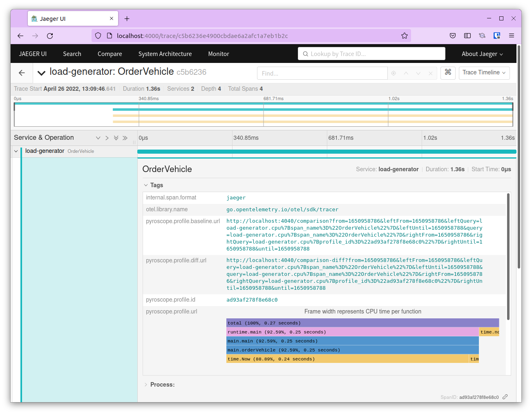Viewport: 532px width, 414px height.
Task: Navigate to the Search page
Action: click(x=72, y=54)
